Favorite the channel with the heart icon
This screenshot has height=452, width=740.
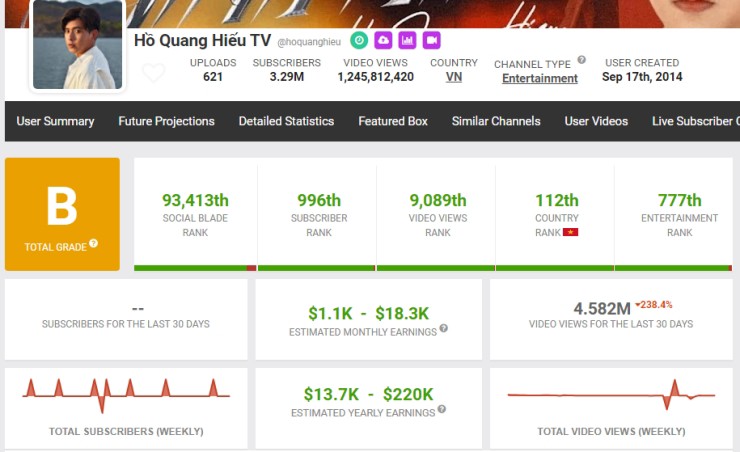[x=153, y=73]
